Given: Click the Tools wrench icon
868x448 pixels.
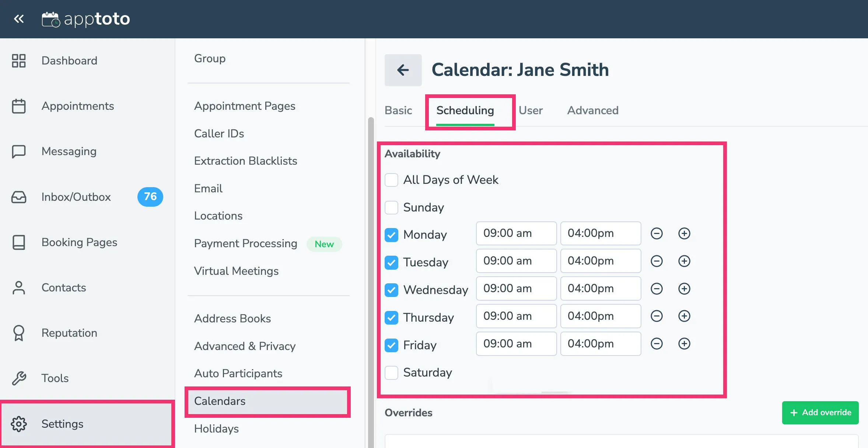Looking at the screenshot, I should (x=19, y=378).
